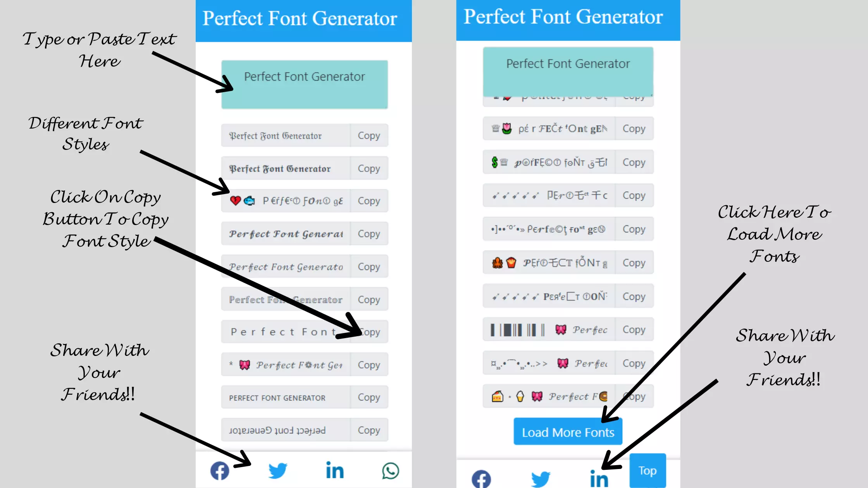Copy the asterisk decorated font style
Image resolution: width=868 pixels, height=488 pixels.
369,365
